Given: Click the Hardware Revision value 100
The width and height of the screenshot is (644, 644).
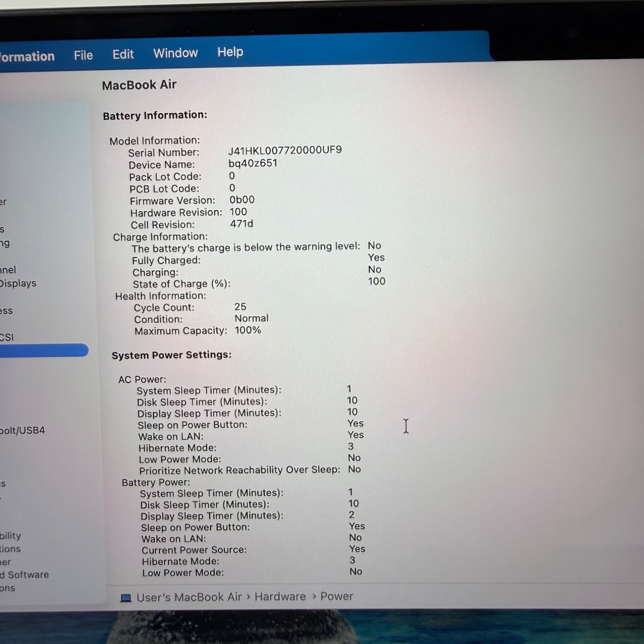Looking at the screenshot, I should 238,212.
